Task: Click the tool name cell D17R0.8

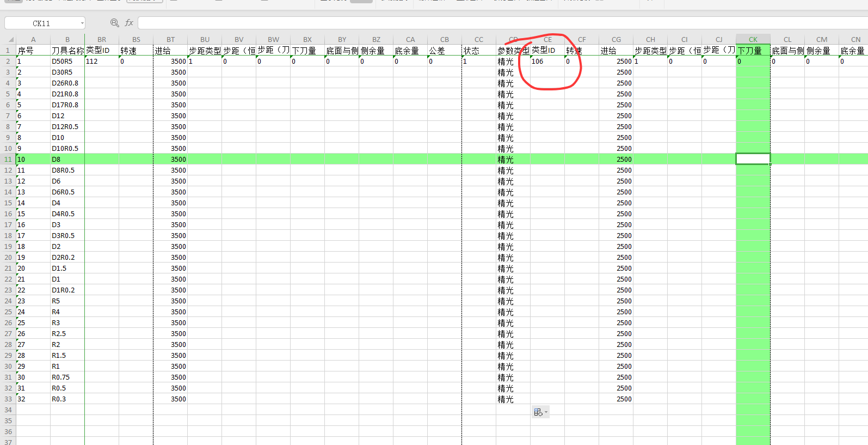Action: click(x=67, y=105)
